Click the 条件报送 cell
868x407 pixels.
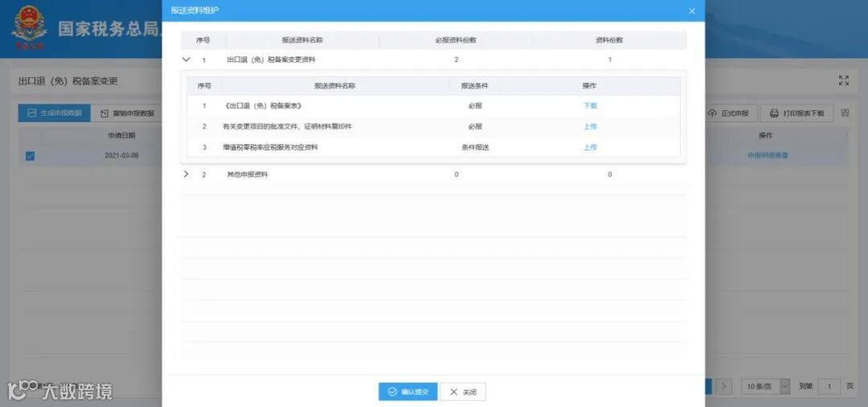(x=475, y=147)
